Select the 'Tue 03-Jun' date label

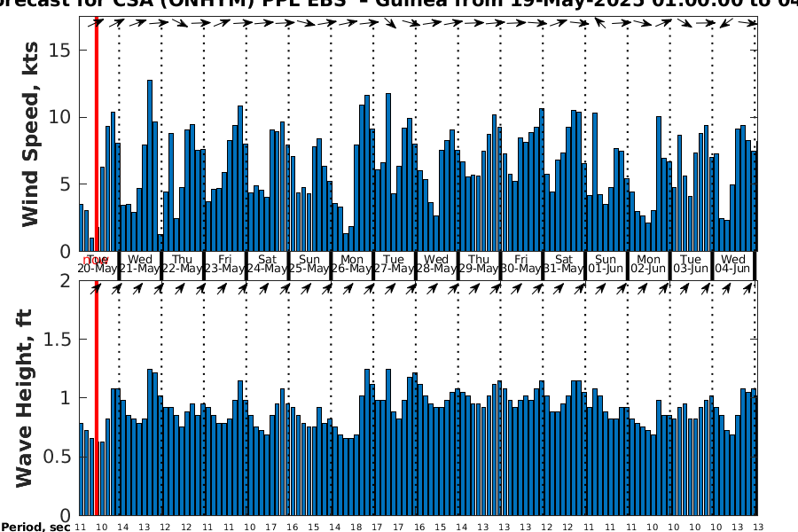tap(691, 264)
